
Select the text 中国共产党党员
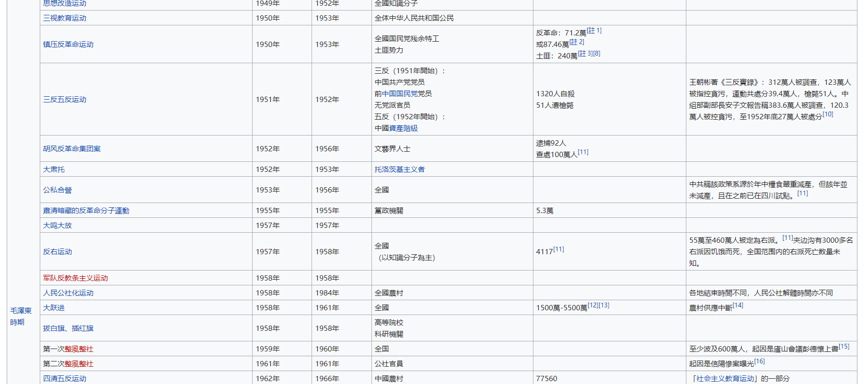(400, 82)
